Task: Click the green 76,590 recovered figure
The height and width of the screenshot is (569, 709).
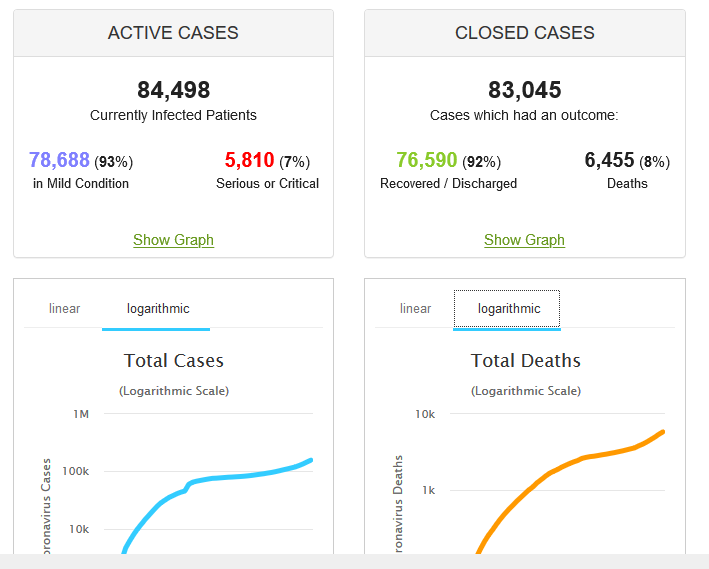Action: click(426, 160)
